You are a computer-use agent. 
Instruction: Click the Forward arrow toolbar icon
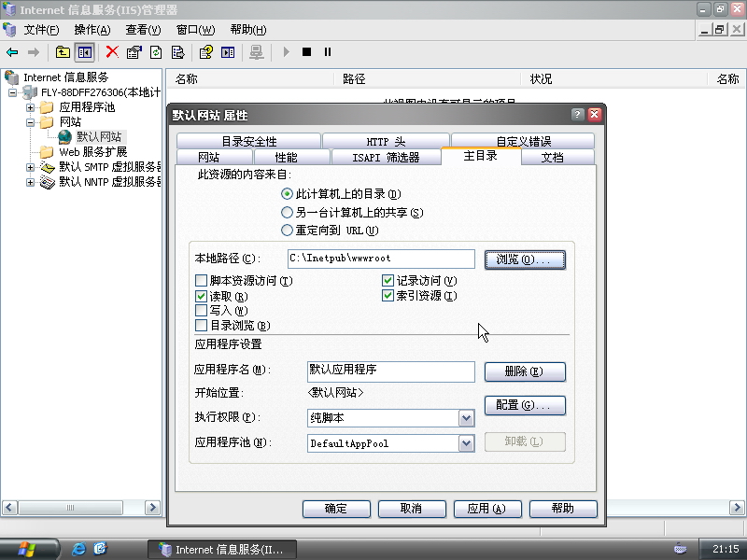34,52
